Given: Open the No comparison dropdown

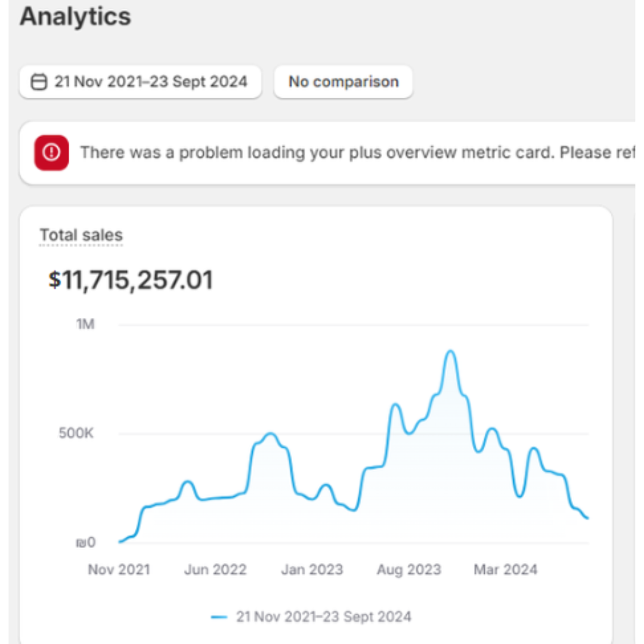Looking at the screenshot, I should pyautogui.click(x=343, y=82).
